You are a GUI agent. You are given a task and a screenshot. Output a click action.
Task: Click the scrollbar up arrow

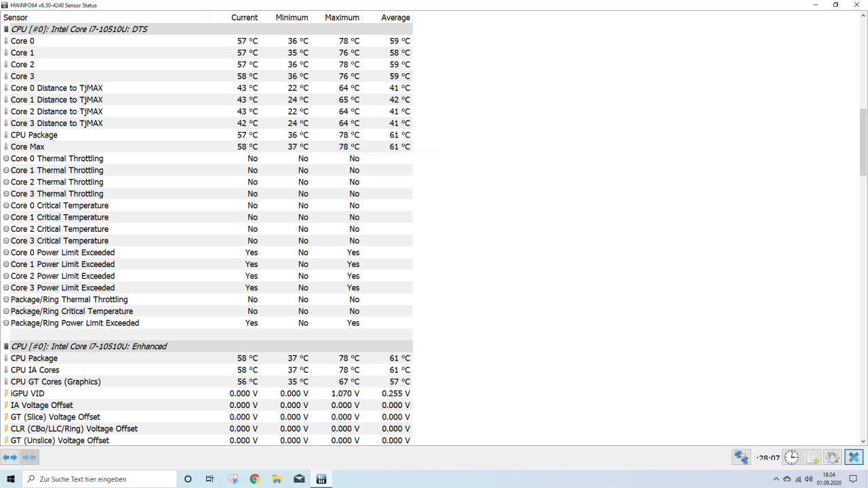(x=863, y=16)
